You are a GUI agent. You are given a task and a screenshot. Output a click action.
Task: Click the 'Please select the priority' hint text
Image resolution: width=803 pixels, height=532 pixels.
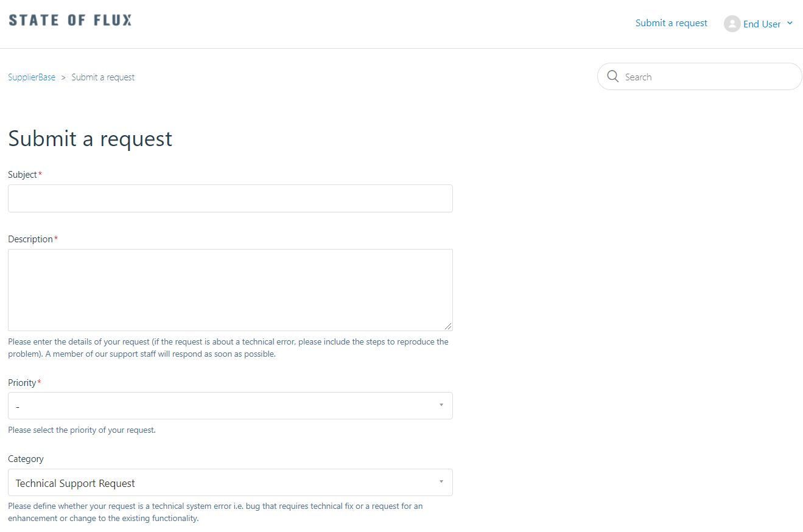tap(82, 430)
